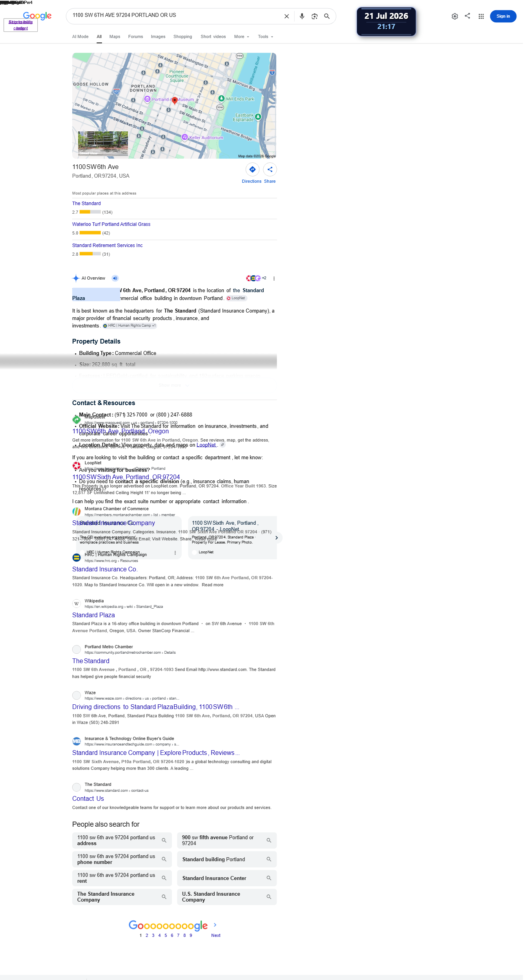Click the Eastbank Esplanade map marker

tap(258, 116)
